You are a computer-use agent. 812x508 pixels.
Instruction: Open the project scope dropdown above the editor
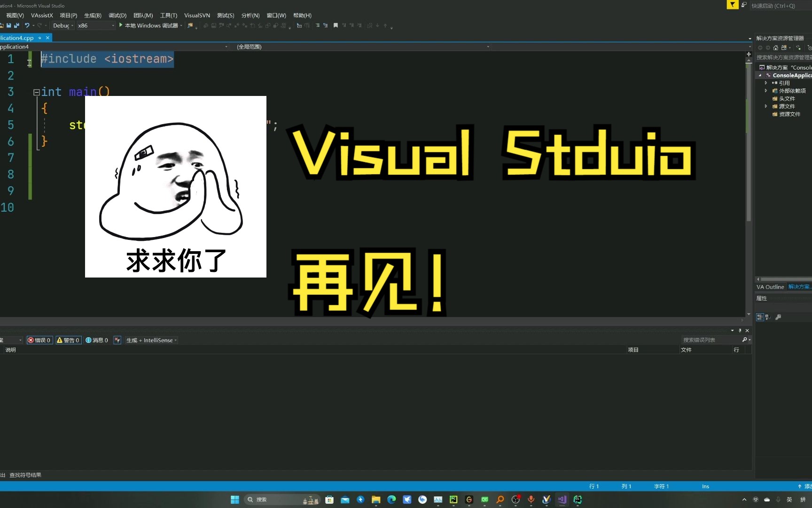click(x=114, y=47)
